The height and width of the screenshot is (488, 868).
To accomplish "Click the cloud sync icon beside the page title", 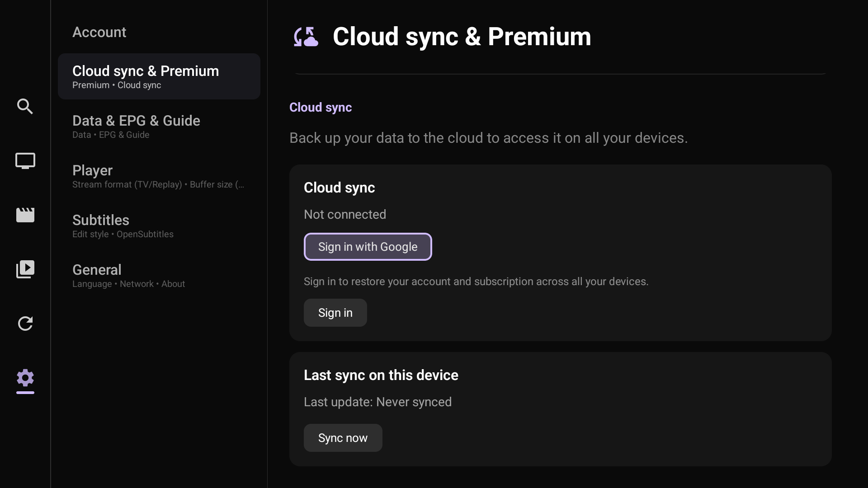I will tap(306, 37).
